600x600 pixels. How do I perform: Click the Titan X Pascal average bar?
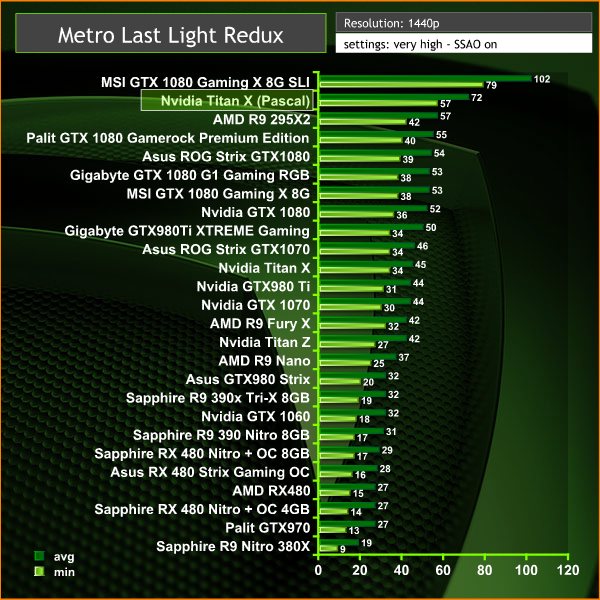(394, 97)
